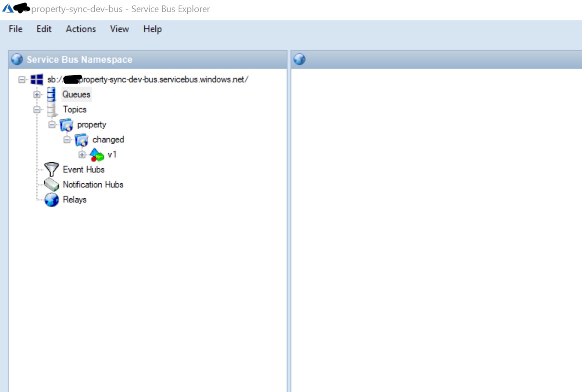The image size is (582, 392).
Task: Click the Windows logo namespace icon
Action: tap(37, 80)
